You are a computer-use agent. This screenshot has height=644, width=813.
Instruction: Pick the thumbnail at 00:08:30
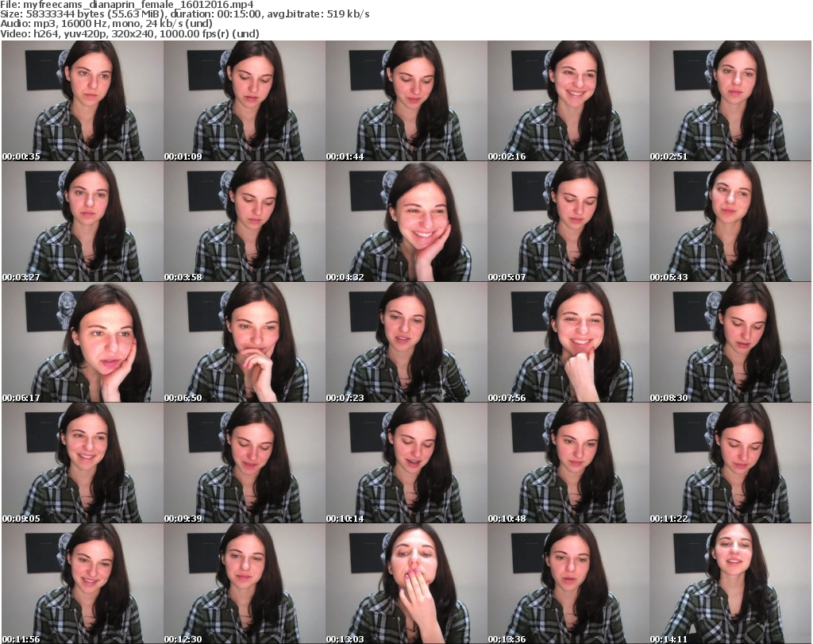click(x=730, y=342)
